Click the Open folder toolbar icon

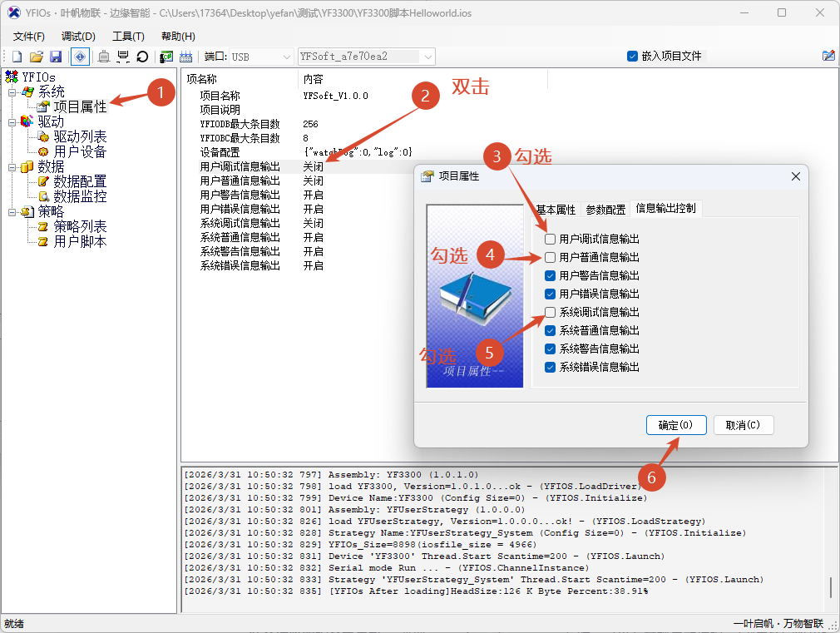[36, 57]
